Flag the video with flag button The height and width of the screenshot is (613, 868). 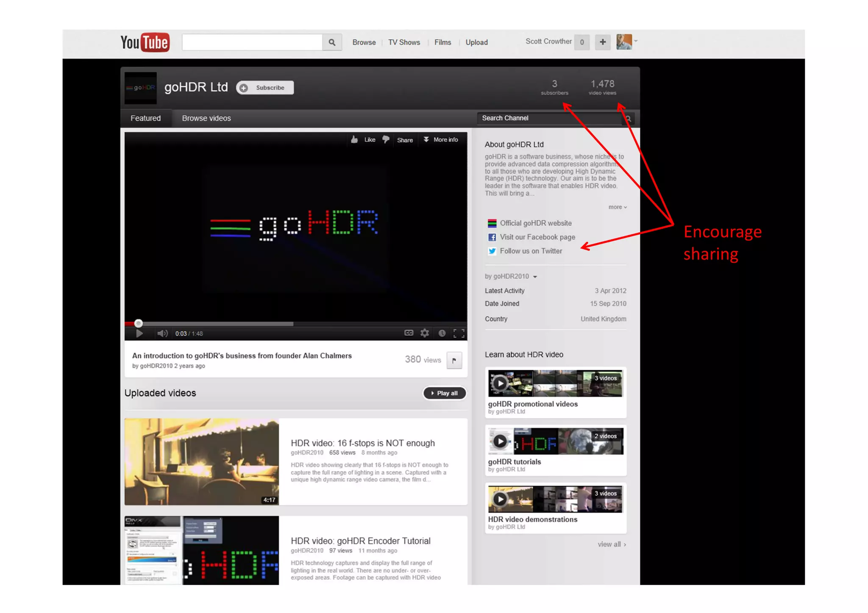click(x=454, y=361)
